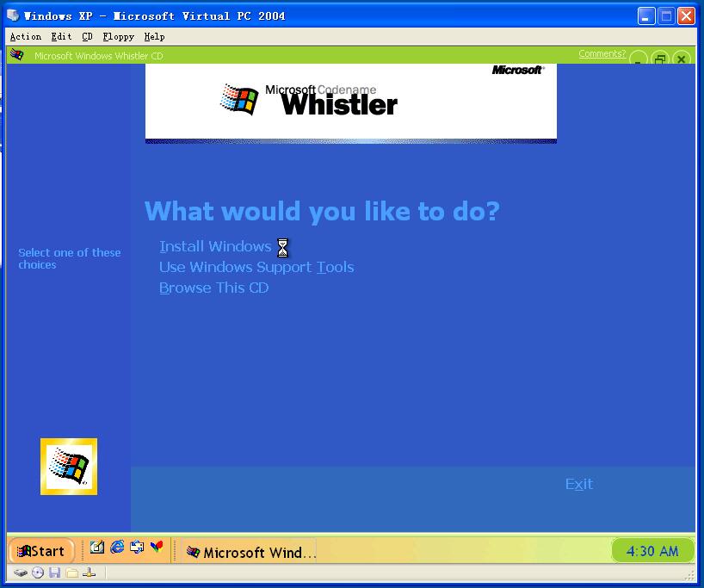Click the hard disk status icon

click(20, 573)
